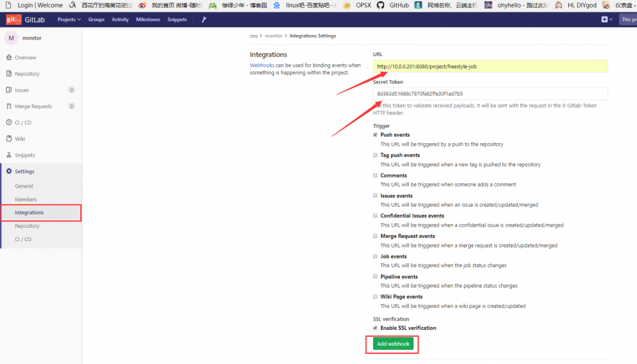The image size is (637, 364).
Task: Check the Job events checkbox
Action: [x=375, y=256]
